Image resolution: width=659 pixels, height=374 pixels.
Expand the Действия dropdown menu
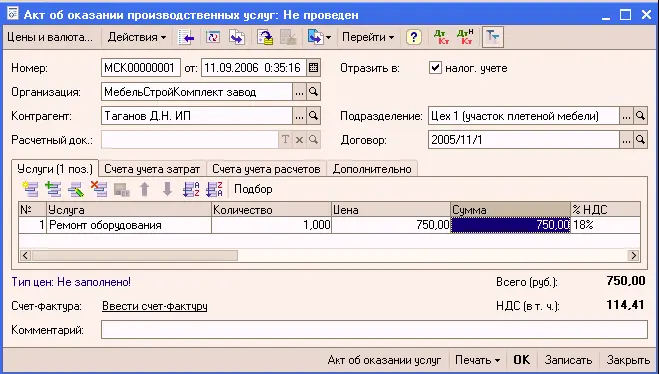[136, 37]
